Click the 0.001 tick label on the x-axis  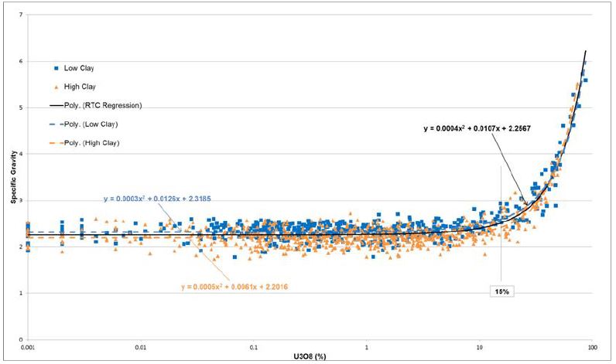click(x=29, y=348)
